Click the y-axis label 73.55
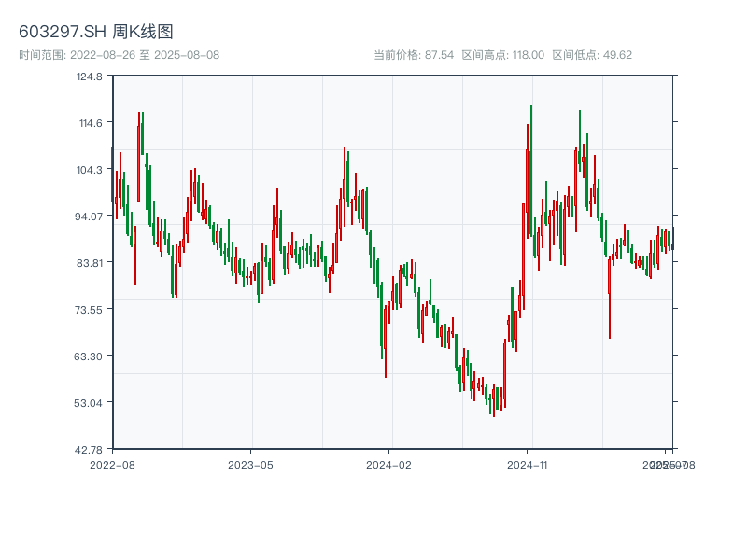Image resolution: width=747 pixels, height=560 pixels. point(89,310)
